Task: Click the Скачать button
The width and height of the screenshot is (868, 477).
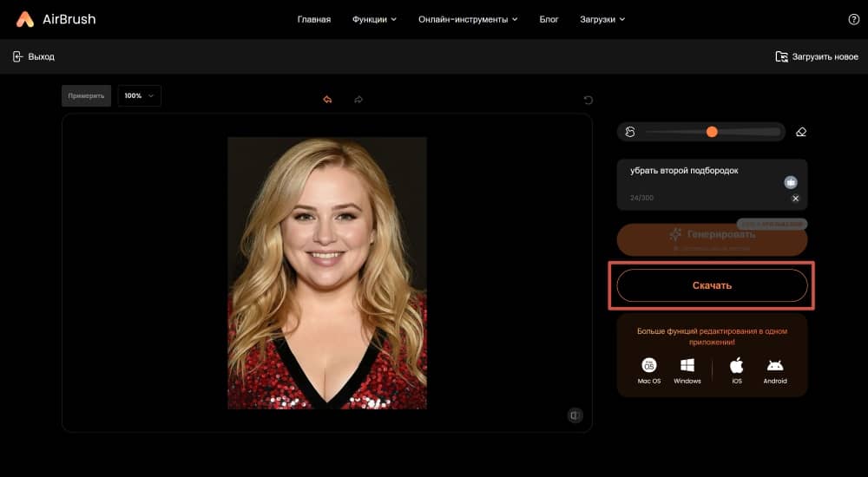Action: tap(712, 285)
